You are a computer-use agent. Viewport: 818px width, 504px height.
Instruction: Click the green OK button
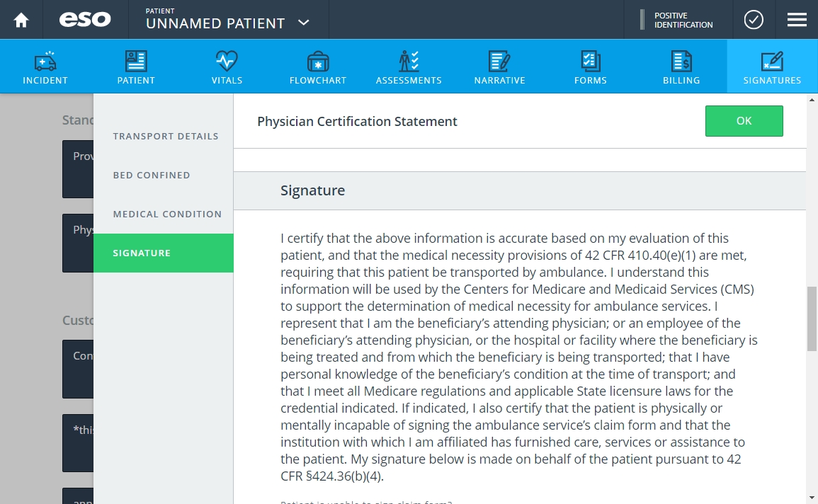744,121
